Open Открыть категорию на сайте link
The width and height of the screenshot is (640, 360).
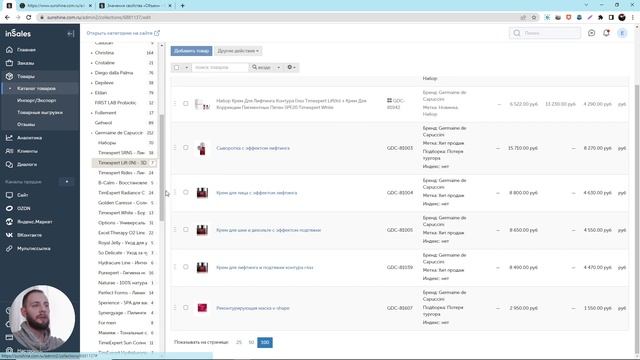(119, 33)
